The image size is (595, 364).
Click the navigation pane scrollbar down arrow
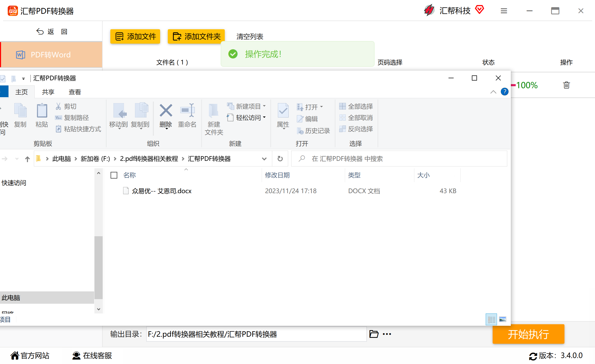tap(99, 309)
